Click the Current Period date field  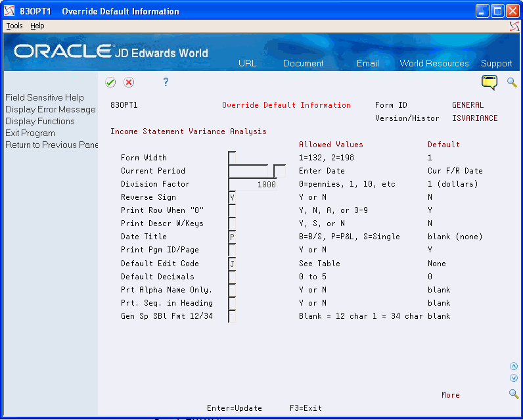[248, 171]
